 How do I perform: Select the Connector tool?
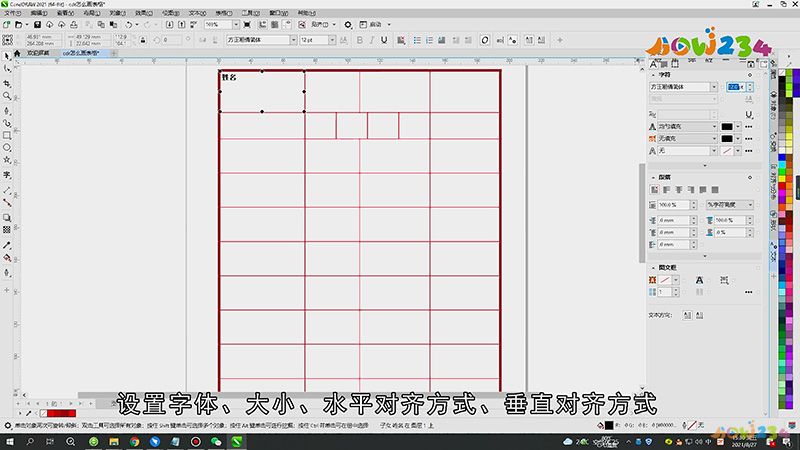[x=7, y=203]
